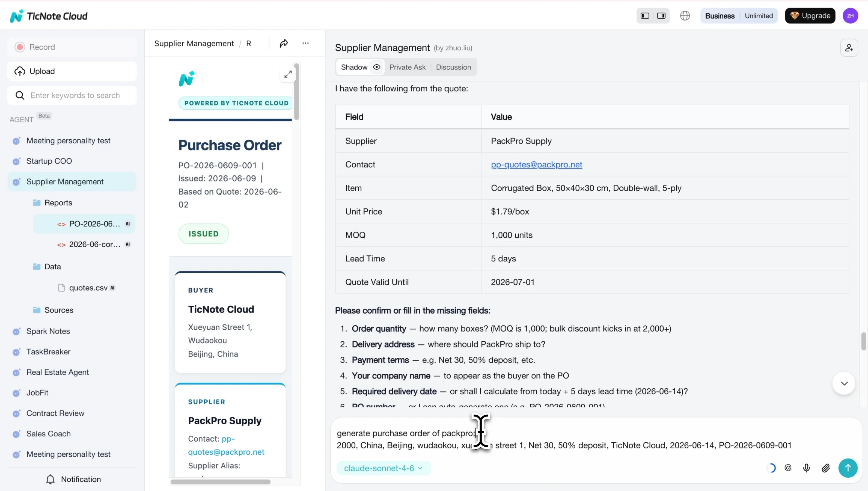Click the Supplier Management breadcrumb

(194, 43)
